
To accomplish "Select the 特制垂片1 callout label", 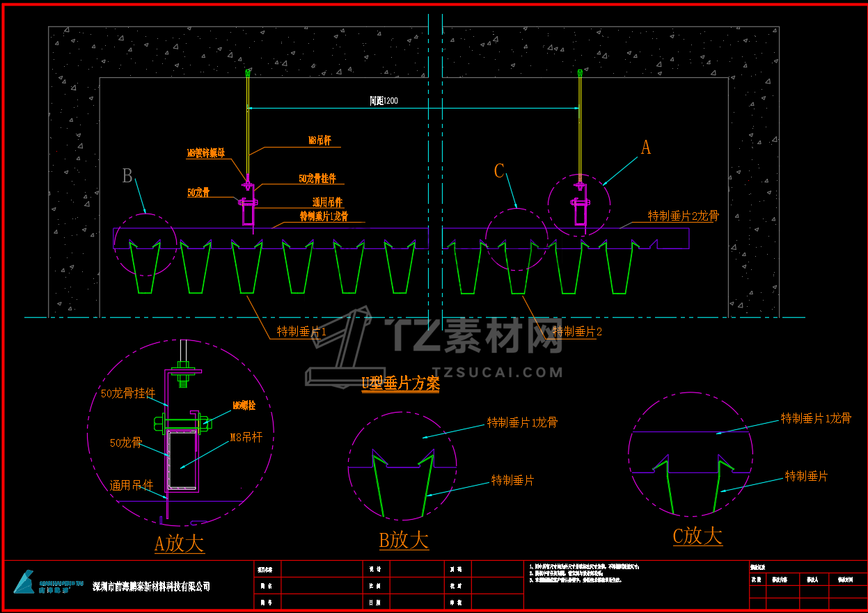I will [301, 332].
